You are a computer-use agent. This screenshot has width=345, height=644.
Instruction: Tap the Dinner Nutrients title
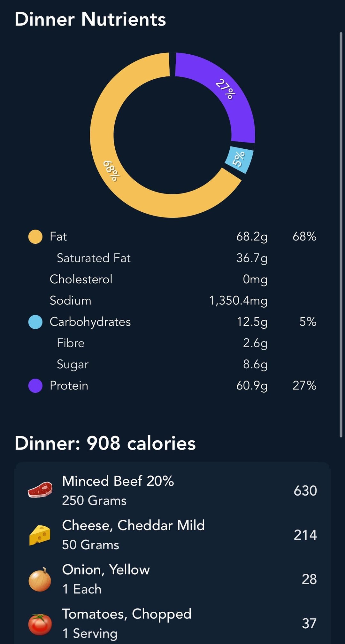click(90, 19)
